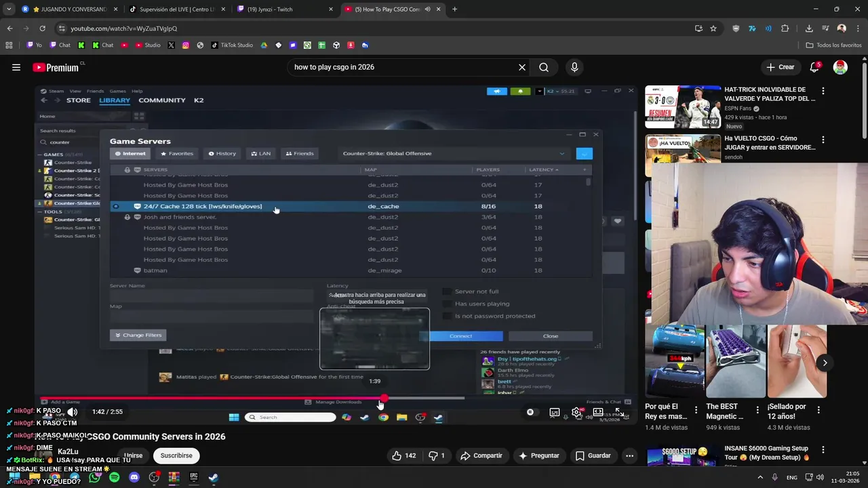Open Todos los favoritos bookmarks folder

[833, 45]
